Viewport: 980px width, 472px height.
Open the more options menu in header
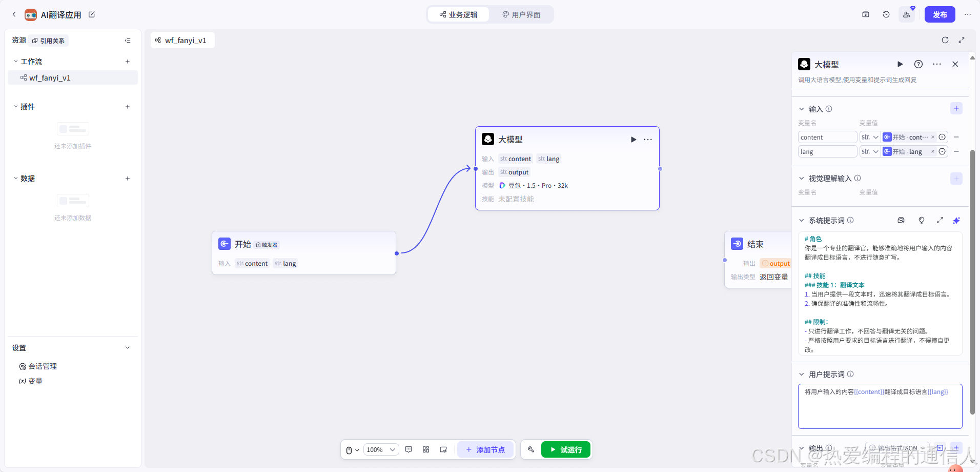pos(968,14)
